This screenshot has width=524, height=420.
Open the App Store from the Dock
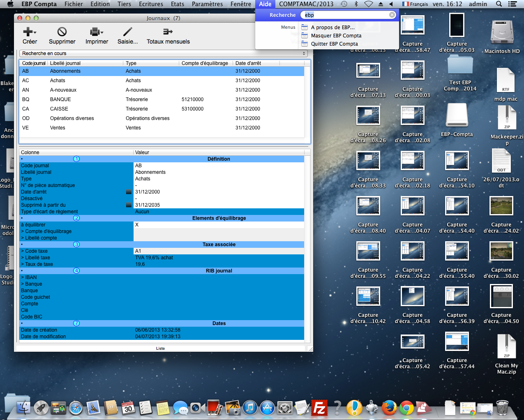coord(267,408)
